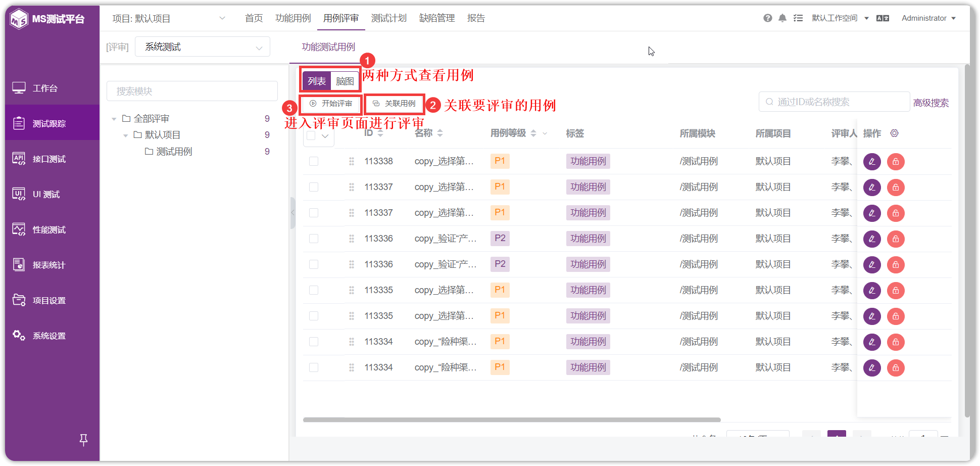Go to the 首页 menu
This screenshot has height=466, width=980.
(x=254, y=18)
